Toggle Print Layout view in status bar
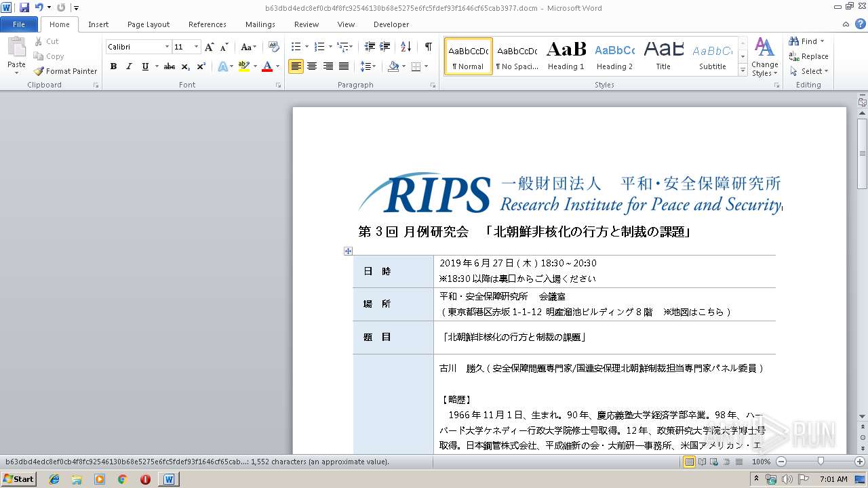This screenshot has width=868, height=488. tap(690, 462)
